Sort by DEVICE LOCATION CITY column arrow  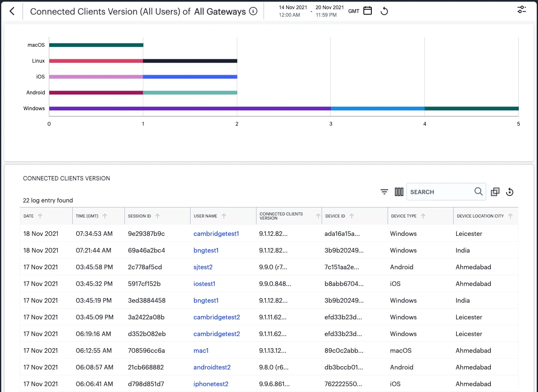point(510,216)
